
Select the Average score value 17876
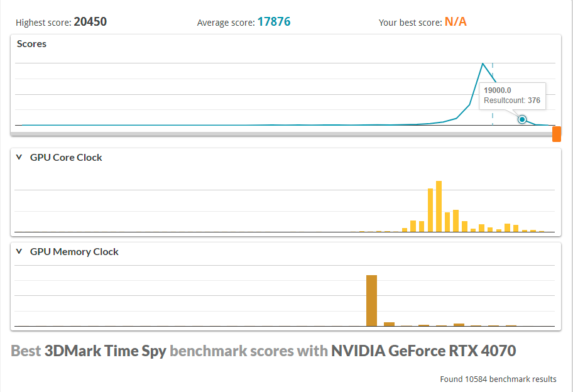[274, 22]
